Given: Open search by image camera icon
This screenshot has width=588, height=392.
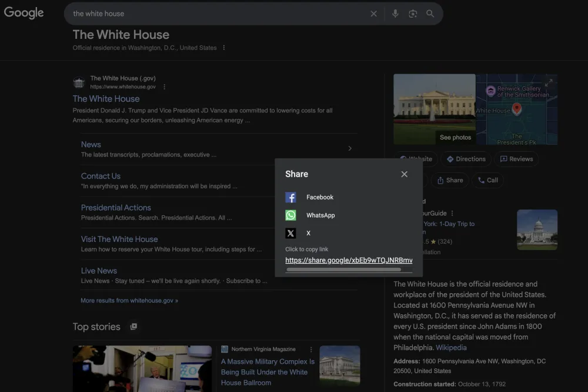Looking at the screenshot, I should [x=413, y=14].
